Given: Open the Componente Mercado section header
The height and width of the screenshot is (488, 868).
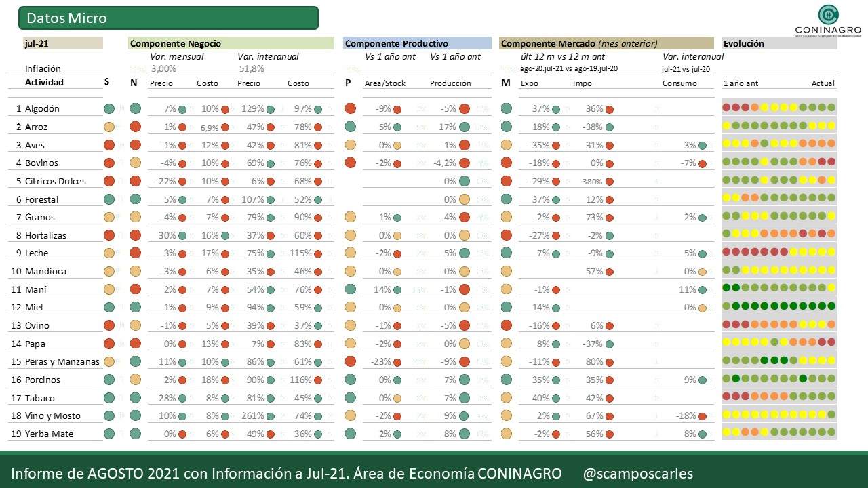Looking at the screenshot, I should (x=606, y=43).
